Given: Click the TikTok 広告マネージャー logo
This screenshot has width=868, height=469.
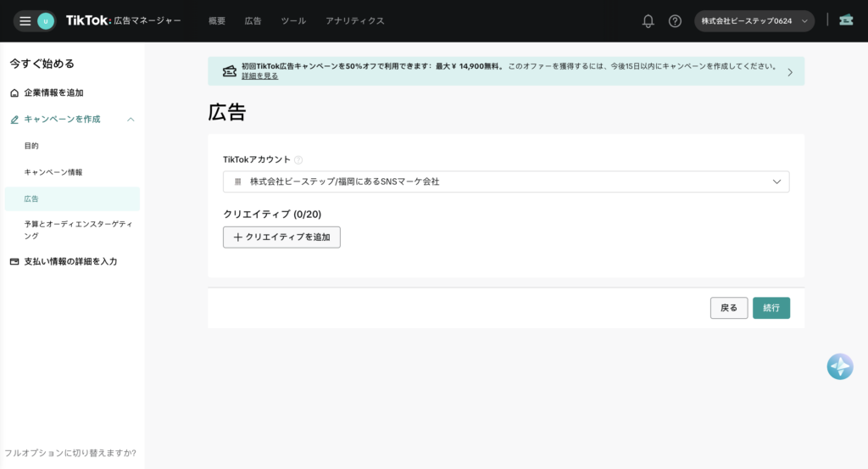Looking at the screenshot, I should (x=124, y=20).
